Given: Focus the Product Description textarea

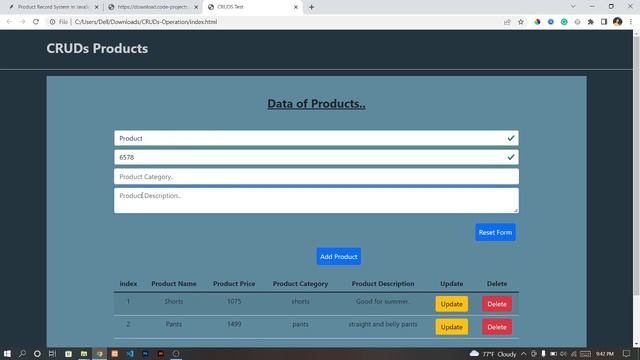Looking at the screenshot, I should coord(316,200).
